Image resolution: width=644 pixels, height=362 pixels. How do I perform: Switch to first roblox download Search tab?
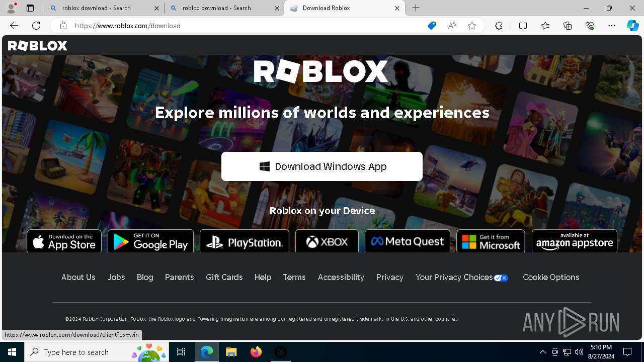(x=105, y=8)
